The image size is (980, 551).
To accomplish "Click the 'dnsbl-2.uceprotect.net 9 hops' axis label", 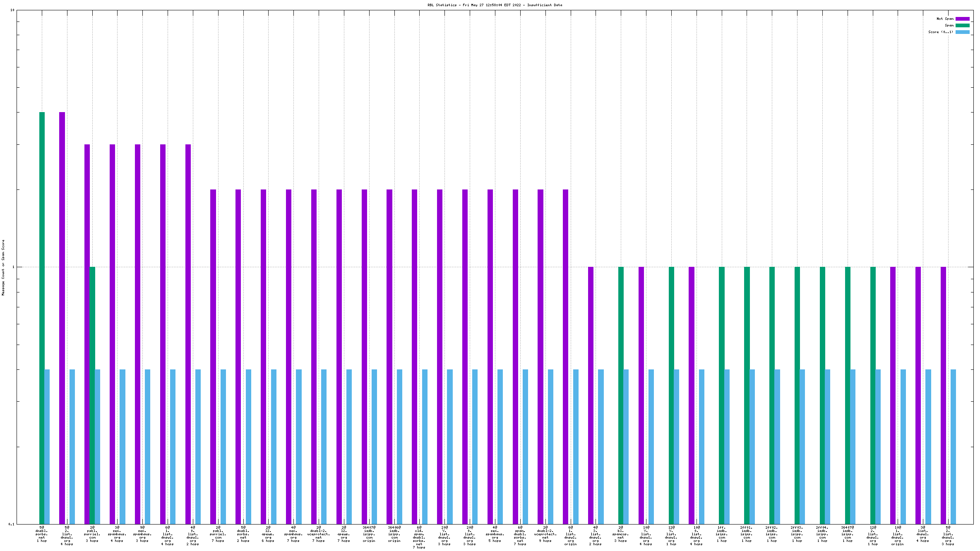I will [545, 534].
